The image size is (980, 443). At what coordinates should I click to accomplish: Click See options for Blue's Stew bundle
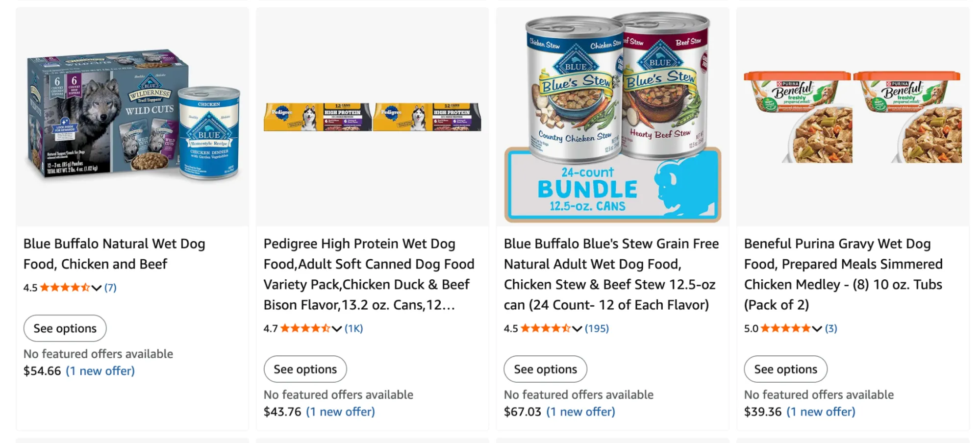click(x=545, y=369)
